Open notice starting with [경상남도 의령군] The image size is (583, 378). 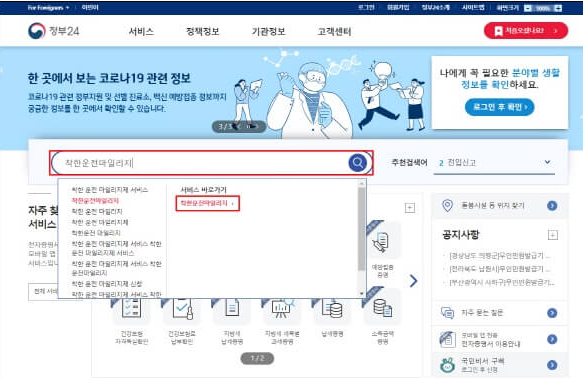pyautogui.click(x=500, y=256)
